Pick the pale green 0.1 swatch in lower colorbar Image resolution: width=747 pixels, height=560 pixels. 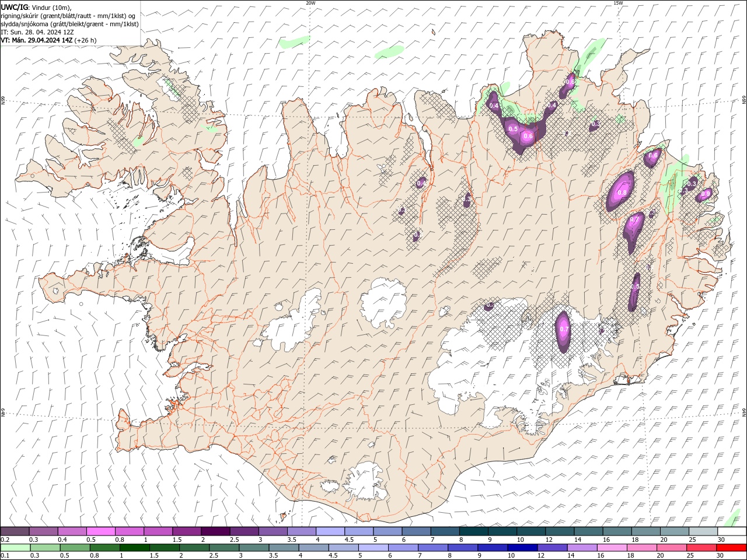(x=16, y=547)
